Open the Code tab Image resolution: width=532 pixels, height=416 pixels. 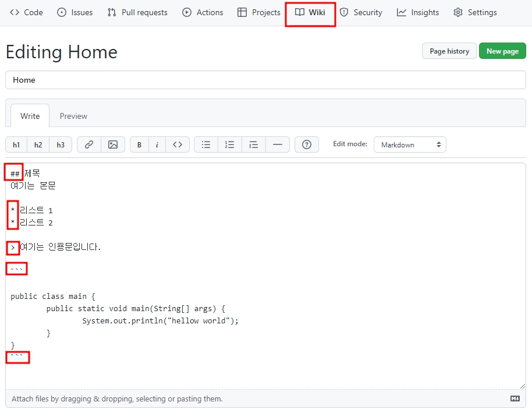(x=26, y=13)
